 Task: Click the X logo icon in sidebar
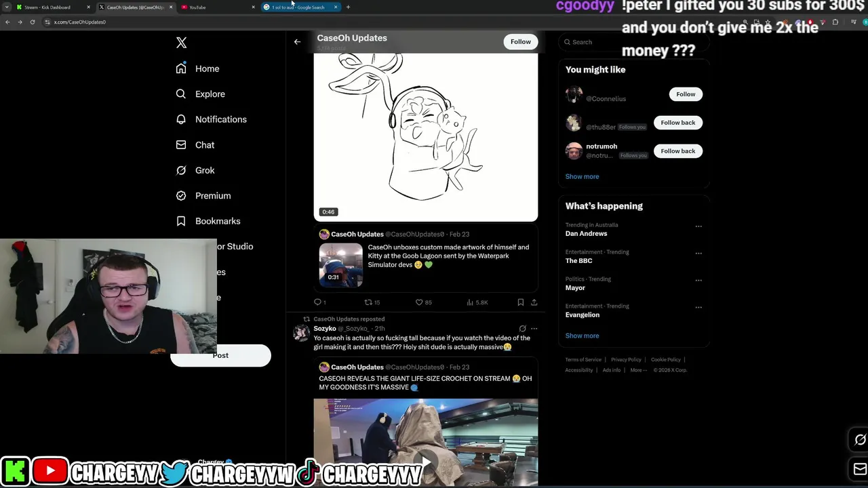click(x=181, y=43)
